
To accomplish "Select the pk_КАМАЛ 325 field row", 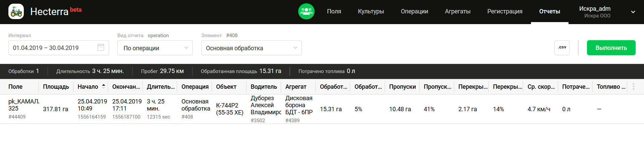I will (x=23, y=105).
